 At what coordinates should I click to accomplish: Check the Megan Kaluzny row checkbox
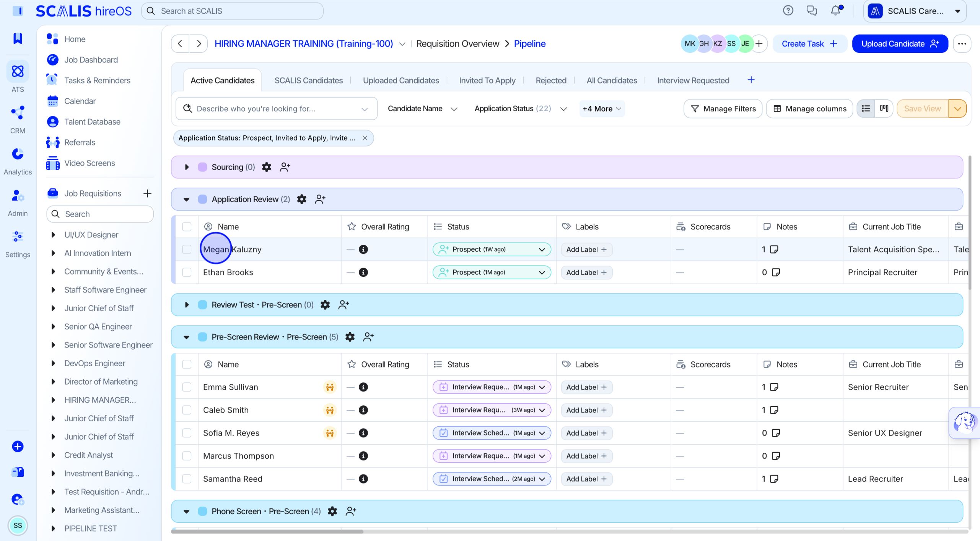tap(187, 249)
